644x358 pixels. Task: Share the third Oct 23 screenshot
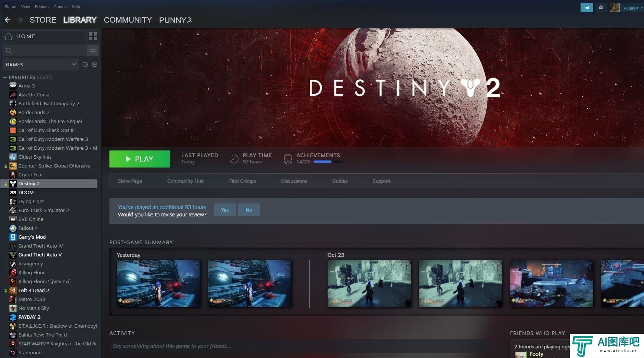(x=588, y=265)
